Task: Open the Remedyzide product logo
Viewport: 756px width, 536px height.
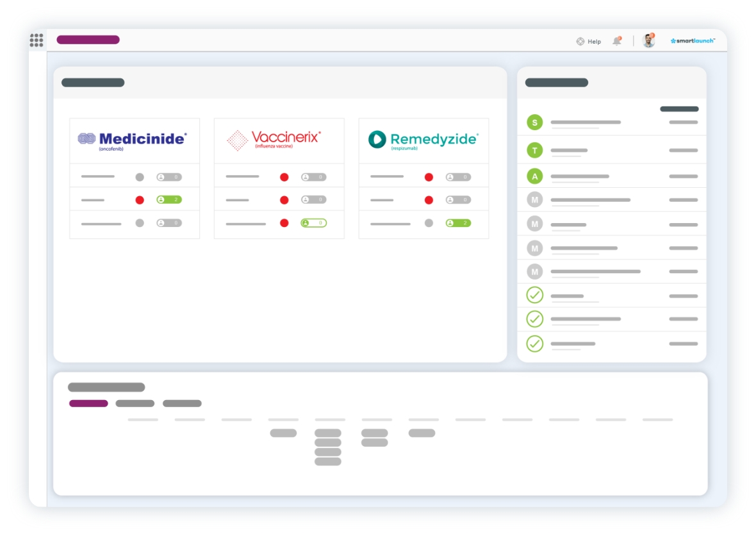Action: [423, 140]
